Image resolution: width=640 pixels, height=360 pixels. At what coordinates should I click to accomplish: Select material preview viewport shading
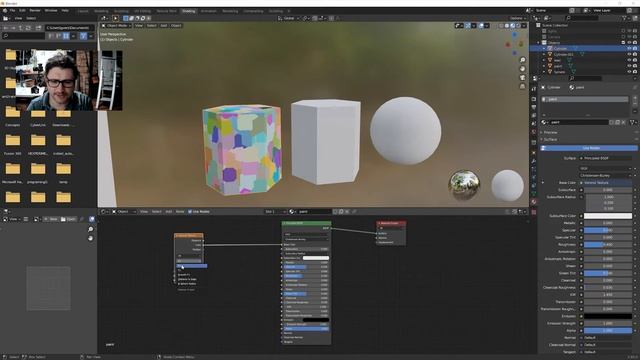pos(513,25)
